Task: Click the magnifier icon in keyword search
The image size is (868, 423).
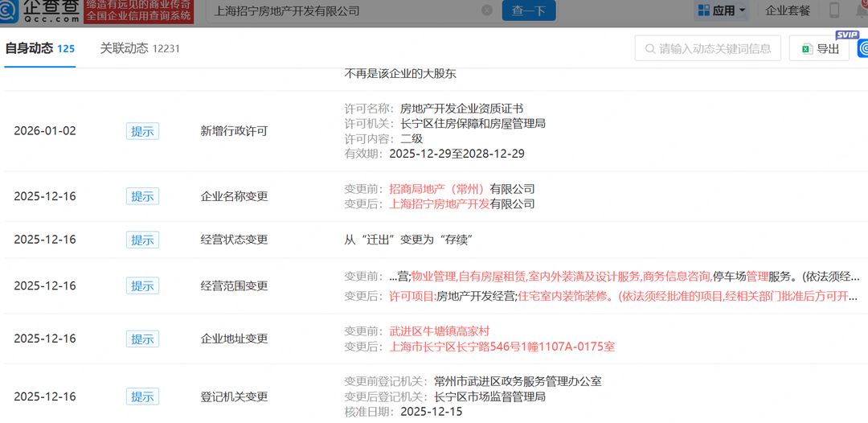Action: pyautogui.click(x=650, y=49)
